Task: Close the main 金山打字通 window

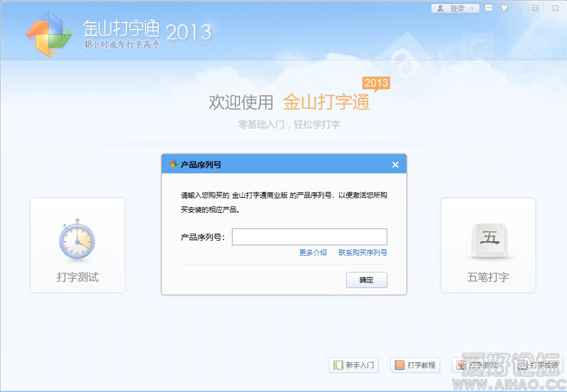Action: coord(555,8)
